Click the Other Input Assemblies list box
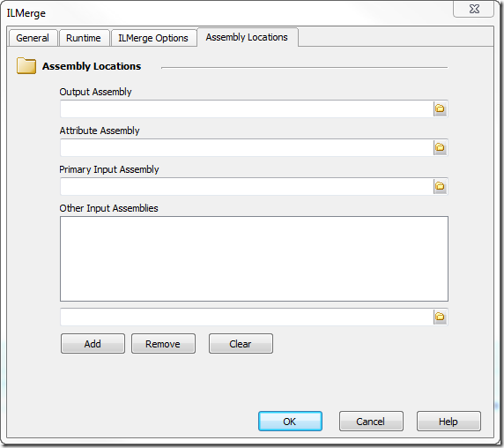This screenshot has height=448, width=504. (x=254, y=258)
